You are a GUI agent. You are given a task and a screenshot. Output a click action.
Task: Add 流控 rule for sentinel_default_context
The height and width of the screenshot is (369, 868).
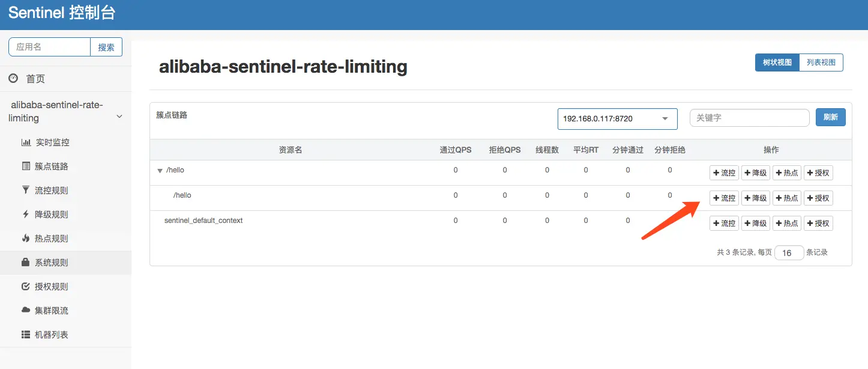(724, 223)
